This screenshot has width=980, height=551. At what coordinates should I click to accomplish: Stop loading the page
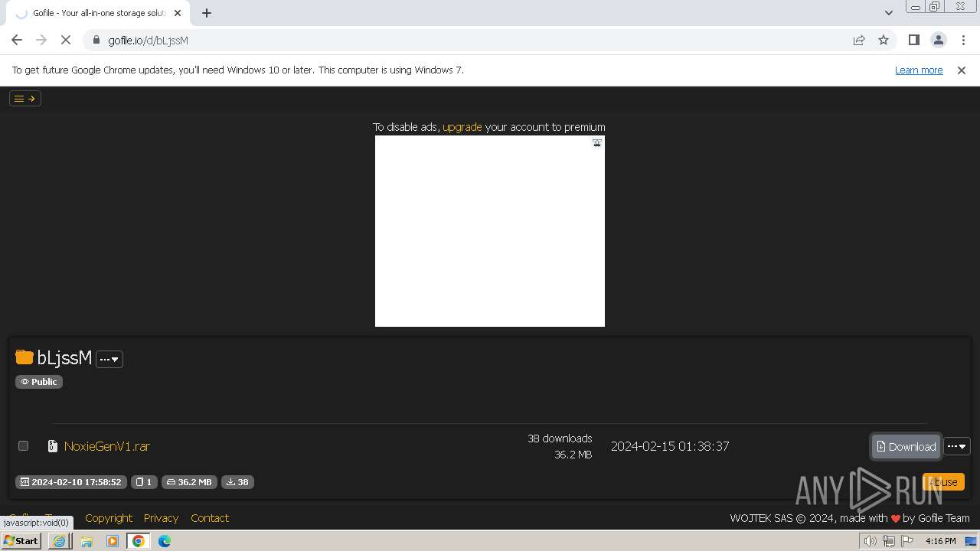66,40
